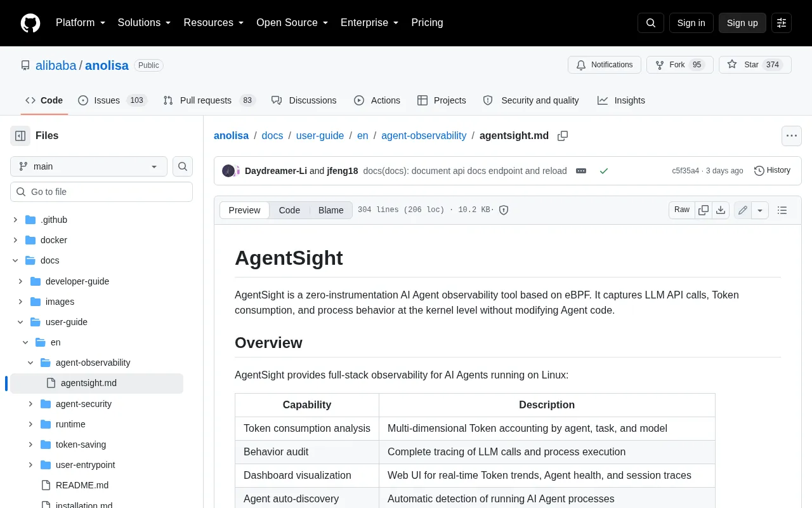Screen dimensions: 812x508
Task: Open the document outline icon
Action: (x=782, y=210)
